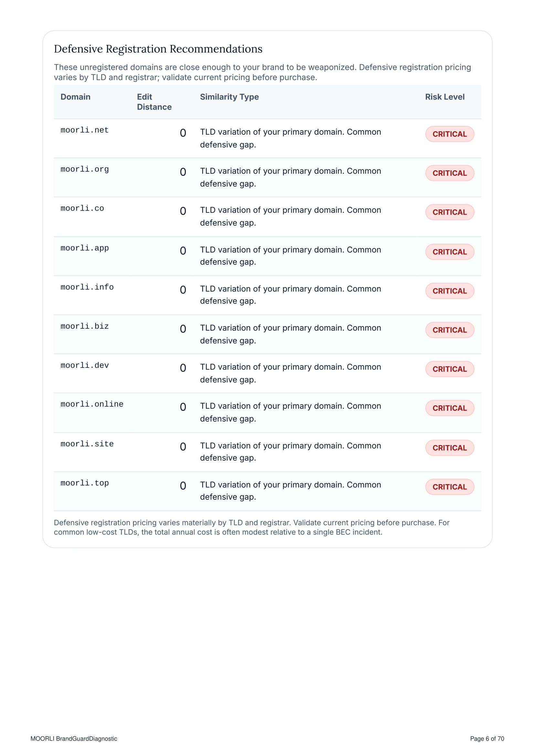The height and width of the screenshot is (756, 535).
Task: Select the moorli.app domain row
Action: click(267, 256)
